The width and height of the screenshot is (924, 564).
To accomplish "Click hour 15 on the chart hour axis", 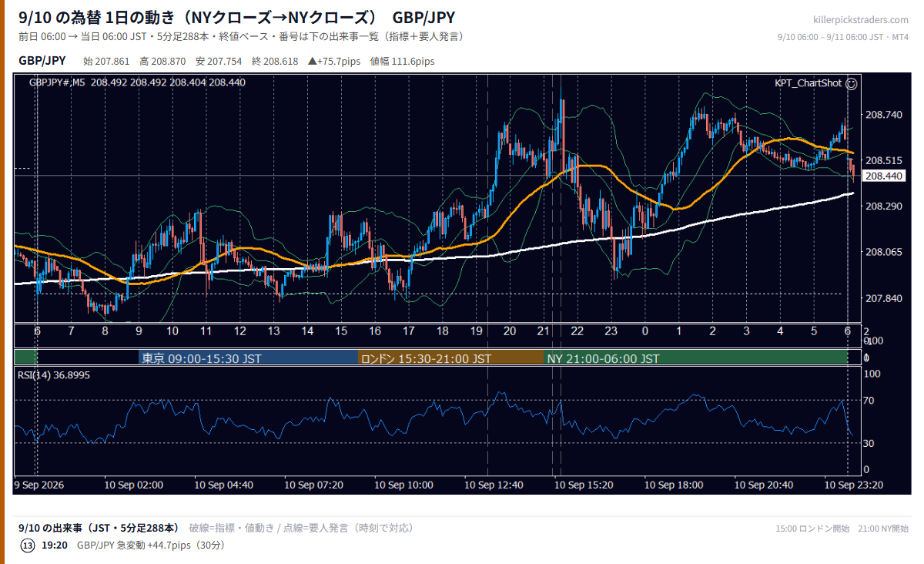I will click(x=341, y=331).
